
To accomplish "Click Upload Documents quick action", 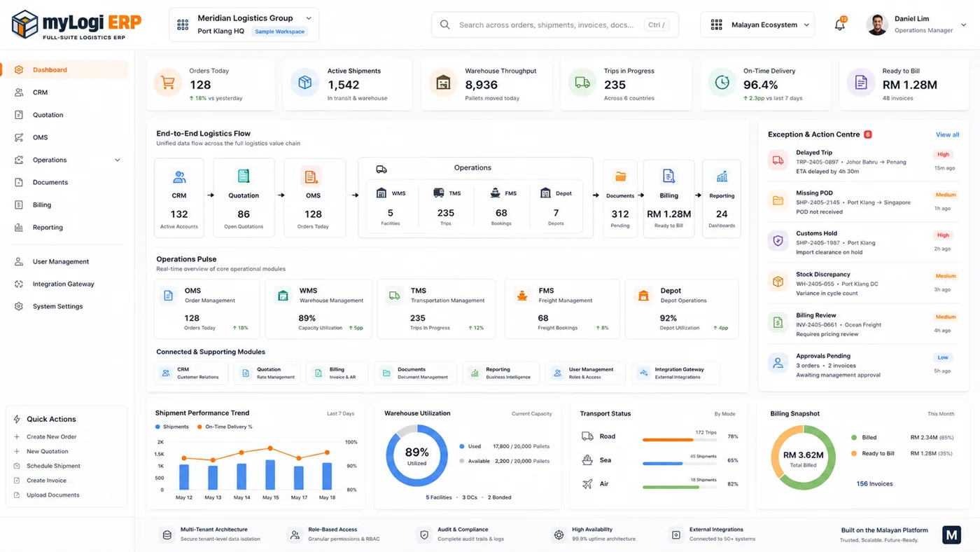I will (52, 495).
